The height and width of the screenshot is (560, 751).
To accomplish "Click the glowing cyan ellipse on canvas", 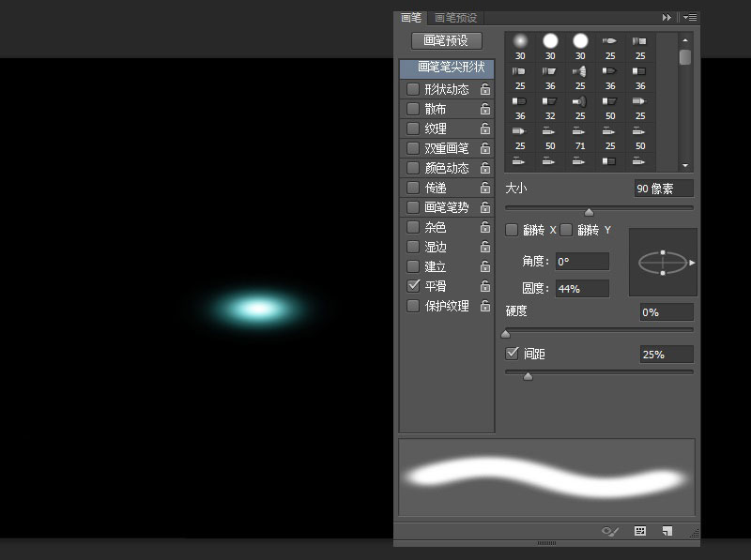I will click(x=258, y=309).
